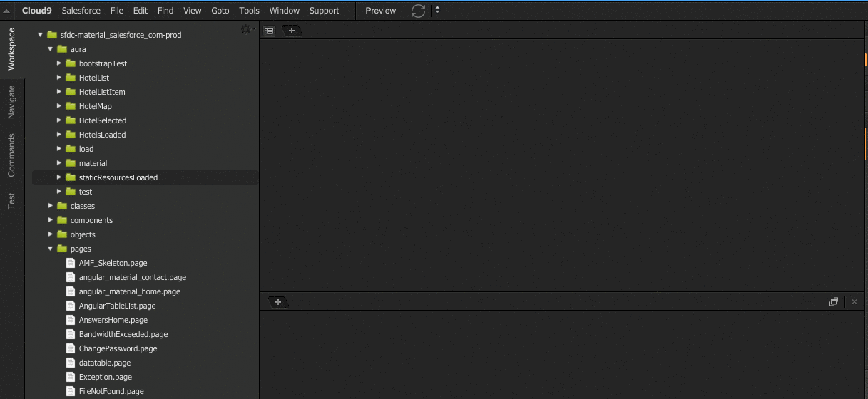
Task: Click the AMF_Skeleton.page file icon
Action: coord(71,263)
